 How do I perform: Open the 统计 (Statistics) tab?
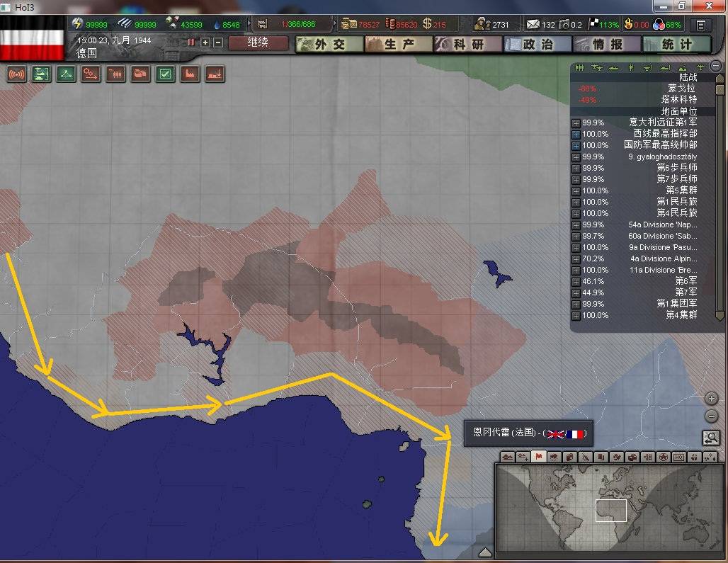click(676, 44)
